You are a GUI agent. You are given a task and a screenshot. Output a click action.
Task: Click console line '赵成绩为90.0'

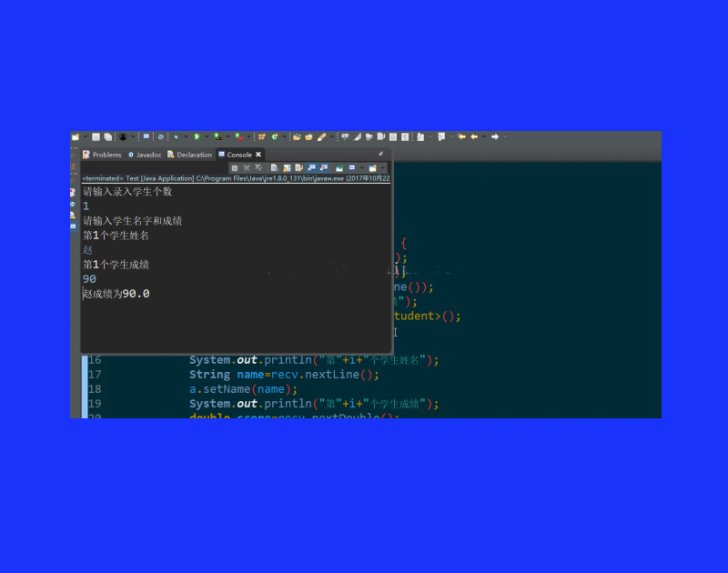[x=116, y=294]
